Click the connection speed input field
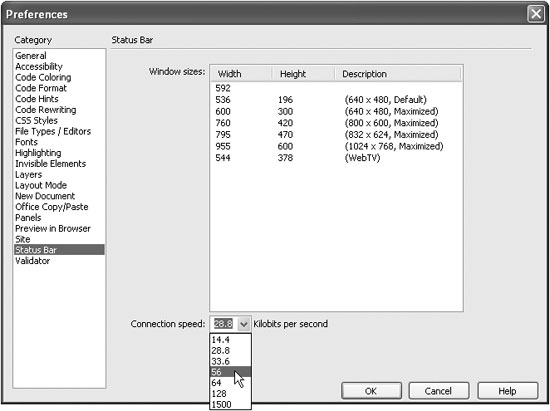550x411 pixels. 224,324
